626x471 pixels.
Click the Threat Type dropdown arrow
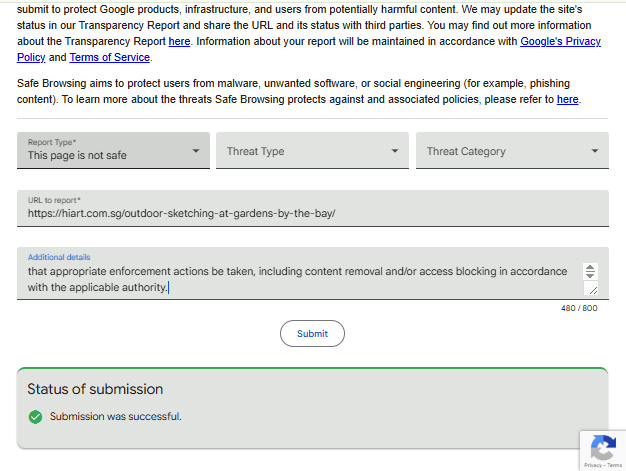tap(395, 151)
